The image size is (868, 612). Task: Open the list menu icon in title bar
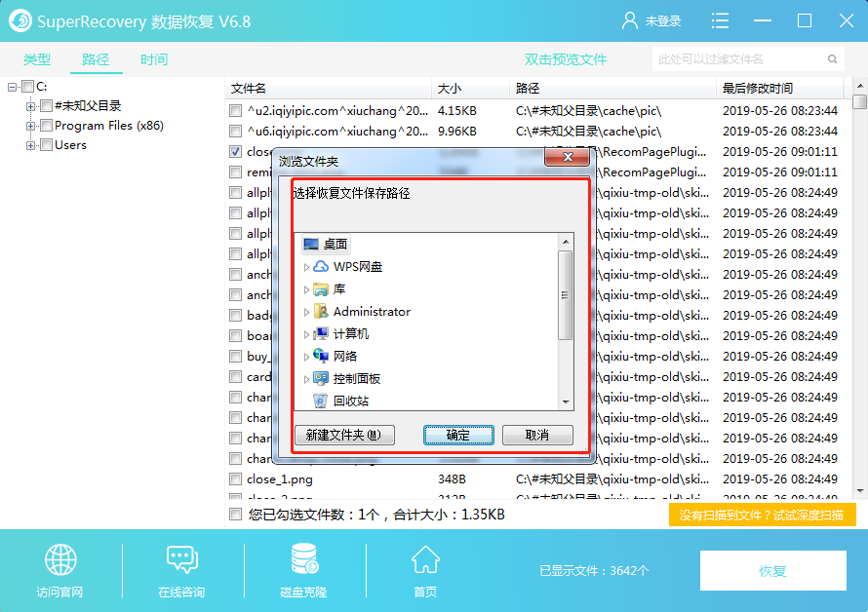click(x=720, y=19)
